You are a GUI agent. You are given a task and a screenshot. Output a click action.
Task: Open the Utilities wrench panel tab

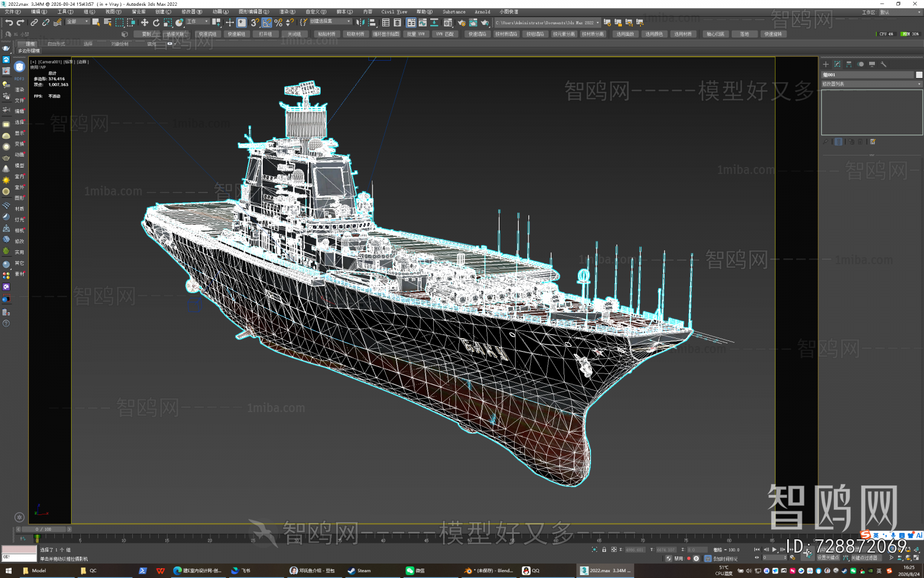tap(884, 64)
